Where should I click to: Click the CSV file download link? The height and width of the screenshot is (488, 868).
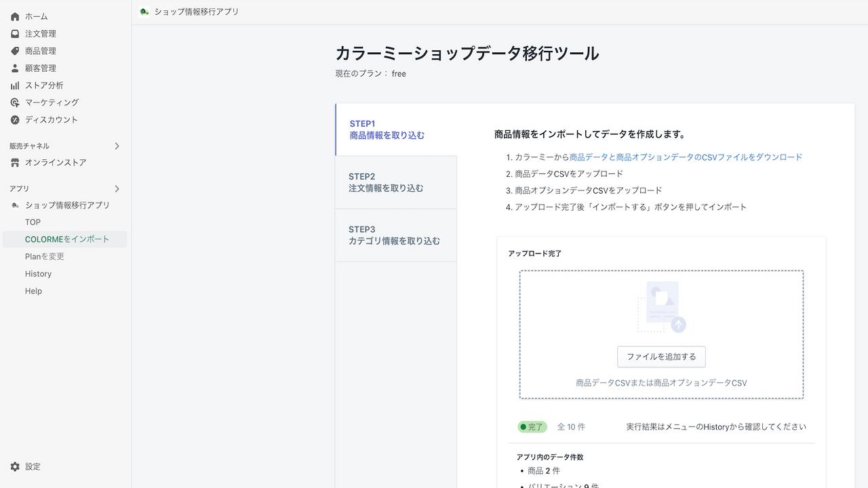[x=686, y=157]
